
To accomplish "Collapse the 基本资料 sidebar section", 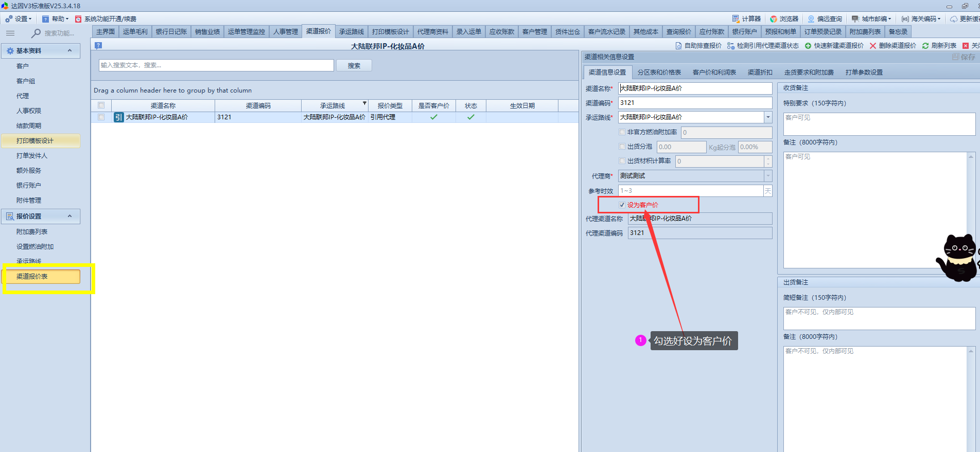I will click(70, 50).
